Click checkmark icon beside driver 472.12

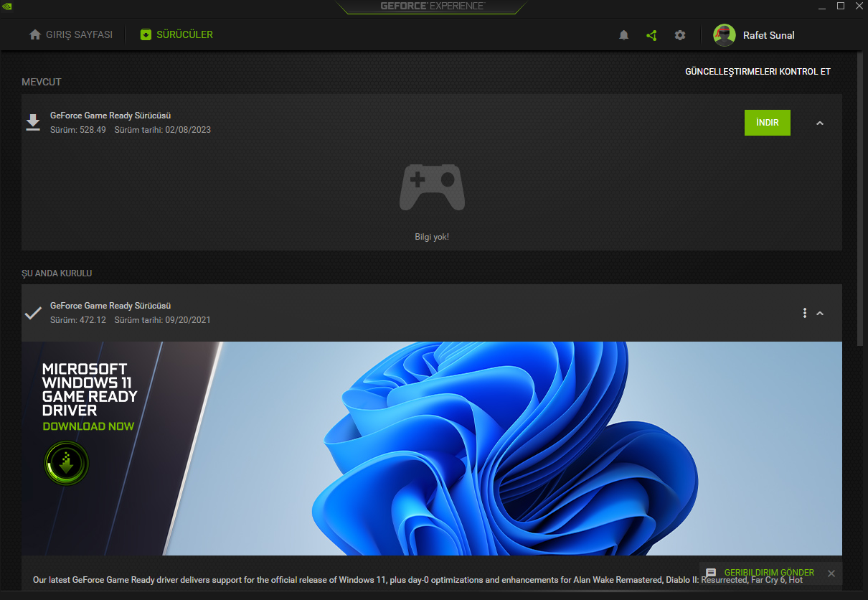click(x=33, y=313)
